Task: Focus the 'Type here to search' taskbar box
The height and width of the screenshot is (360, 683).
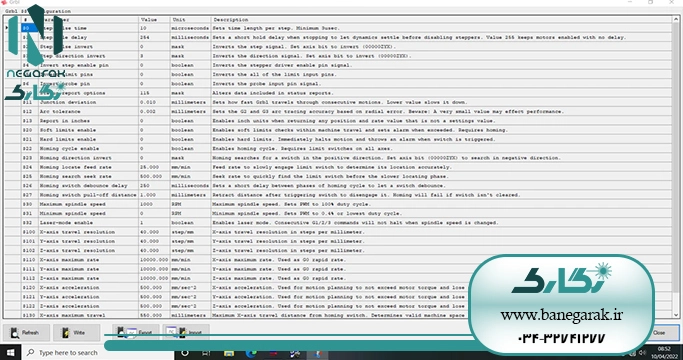Action: point(98,353)
